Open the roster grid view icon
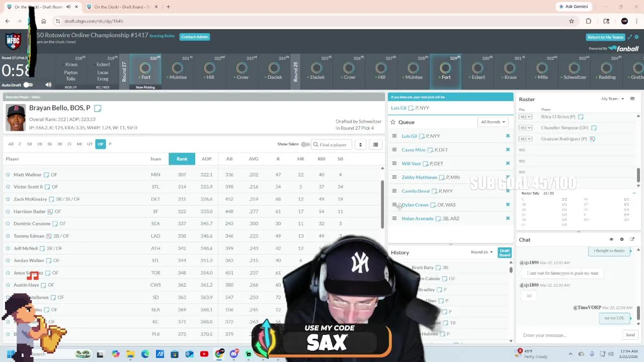The height and width of the screenshot is (362, 644). pos(632,99)
